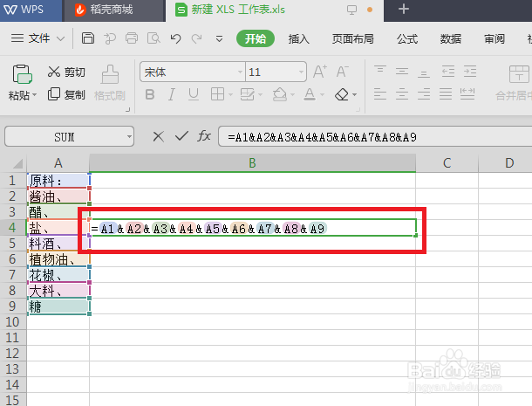The image size is (532, 406).
Task: Switch to the 插入 ribbon tab
Action: [x=298, y=38]
